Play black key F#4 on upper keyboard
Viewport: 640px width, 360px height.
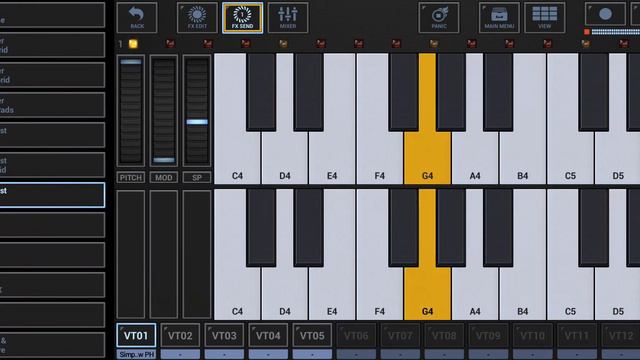tap(404, 92)
